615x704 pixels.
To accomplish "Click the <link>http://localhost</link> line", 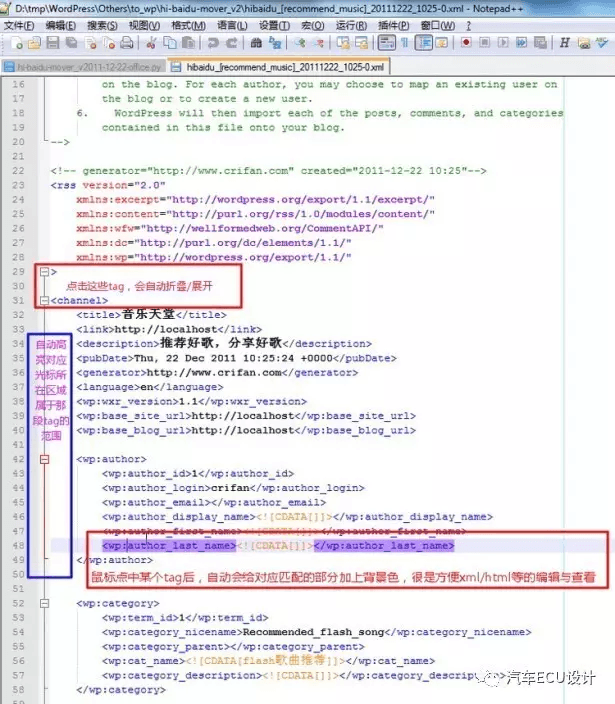I will coord(169,329).
